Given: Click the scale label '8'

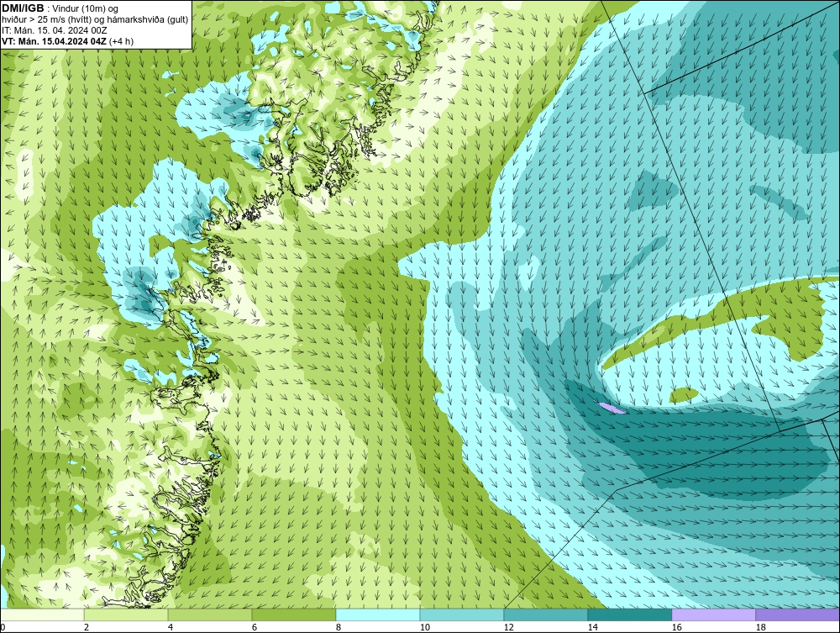Looking at the screenshot, I should (338, 627).
